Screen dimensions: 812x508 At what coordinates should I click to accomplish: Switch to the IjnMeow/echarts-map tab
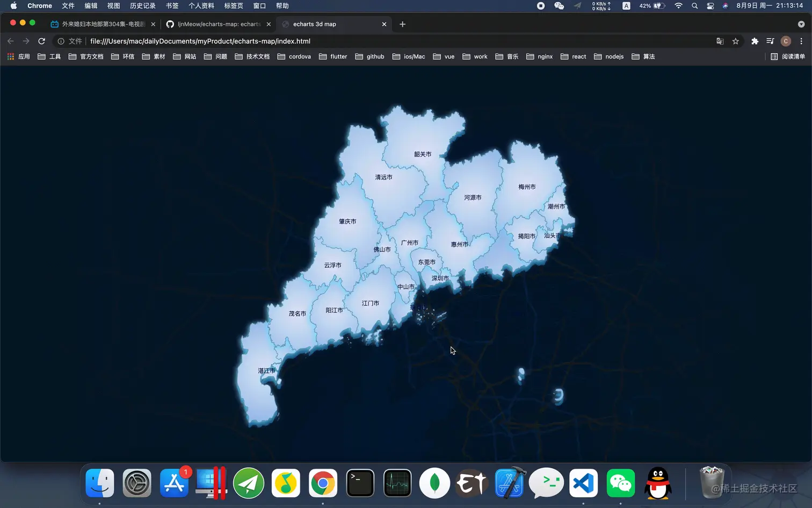(x=218, y=24)
